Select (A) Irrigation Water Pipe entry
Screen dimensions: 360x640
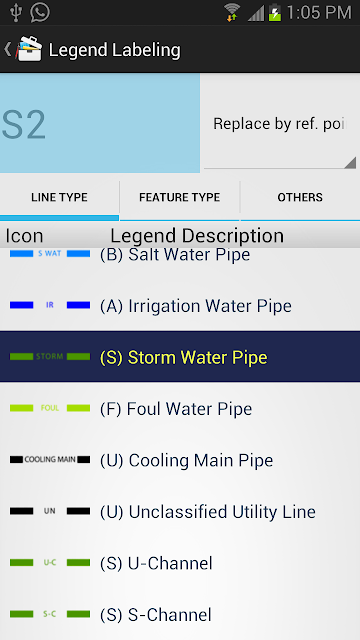pos(180,305)
